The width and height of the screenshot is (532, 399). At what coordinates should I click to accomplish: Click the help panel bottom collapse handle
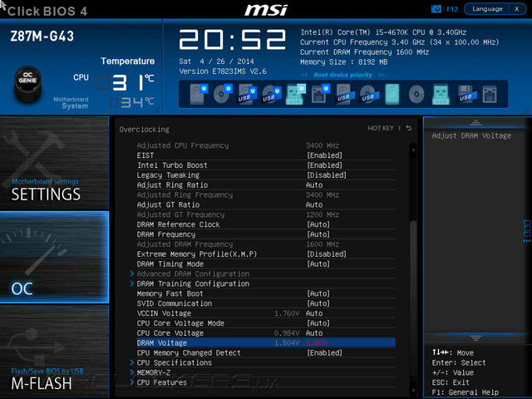(x=475, y=338)
